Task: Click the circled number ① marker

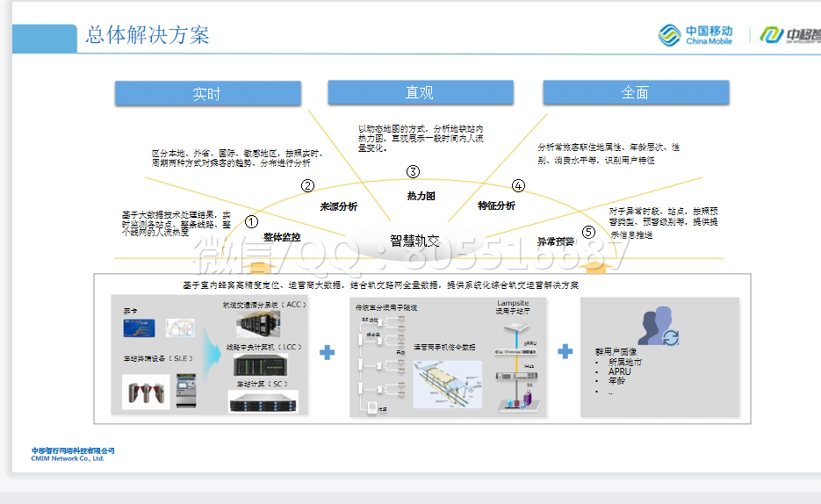Action: pos(252,222)
